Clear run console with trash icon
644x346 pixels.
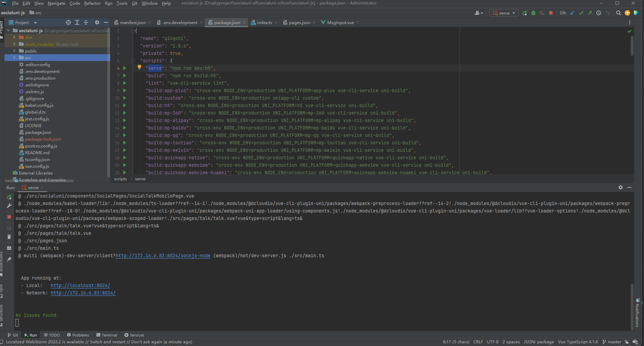coord(9,237)
